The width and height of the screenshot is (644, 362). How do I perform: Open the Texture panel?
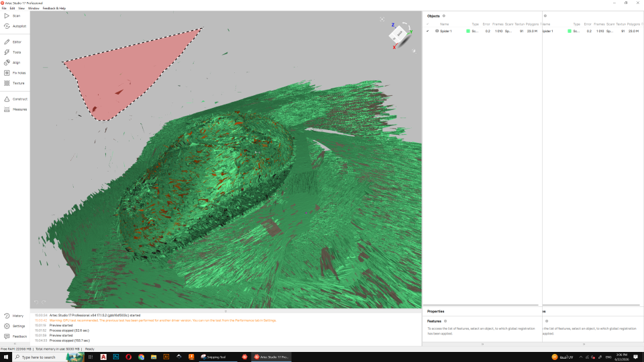pos(14,83)
